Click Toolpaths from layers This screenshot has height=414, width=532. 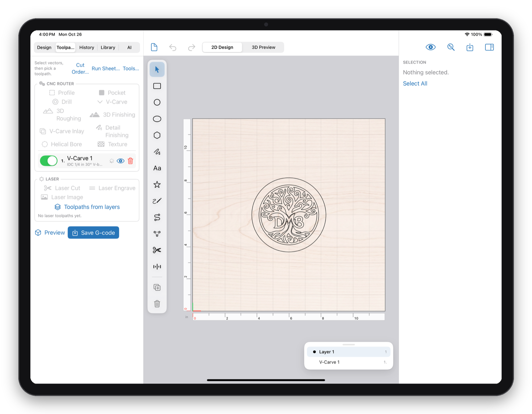[87, 207]
